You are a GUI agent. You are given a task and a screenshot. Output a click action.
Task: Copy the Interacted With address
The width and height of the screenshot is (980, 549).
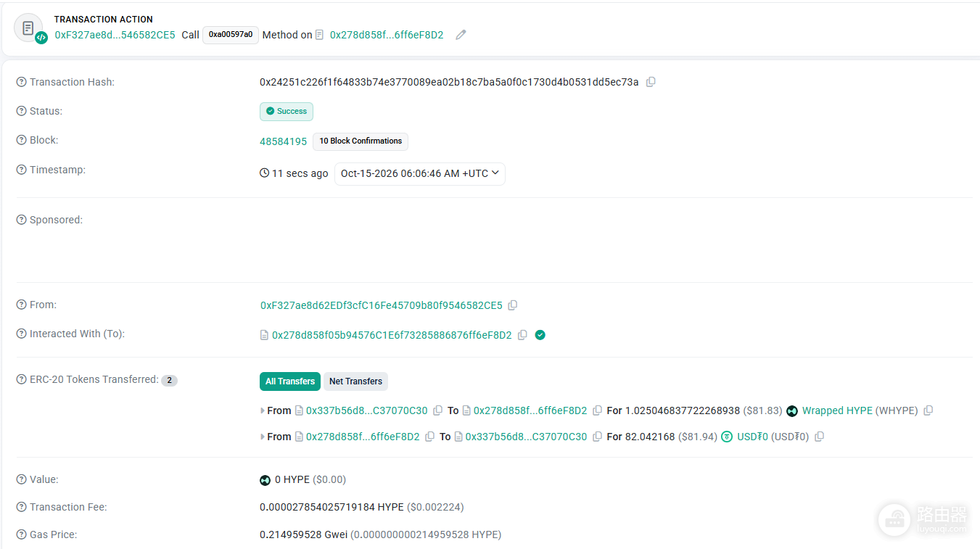click(522, 335)
